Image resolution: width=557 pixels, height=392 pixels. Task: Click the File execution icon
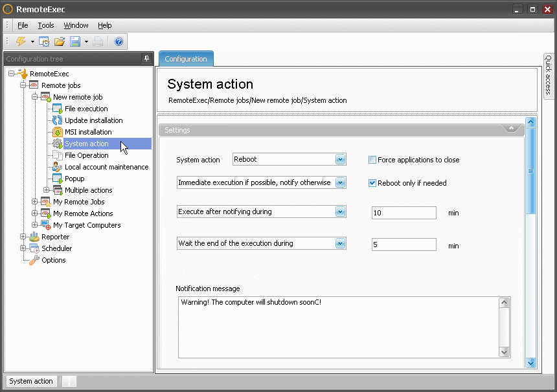point(57,109)
